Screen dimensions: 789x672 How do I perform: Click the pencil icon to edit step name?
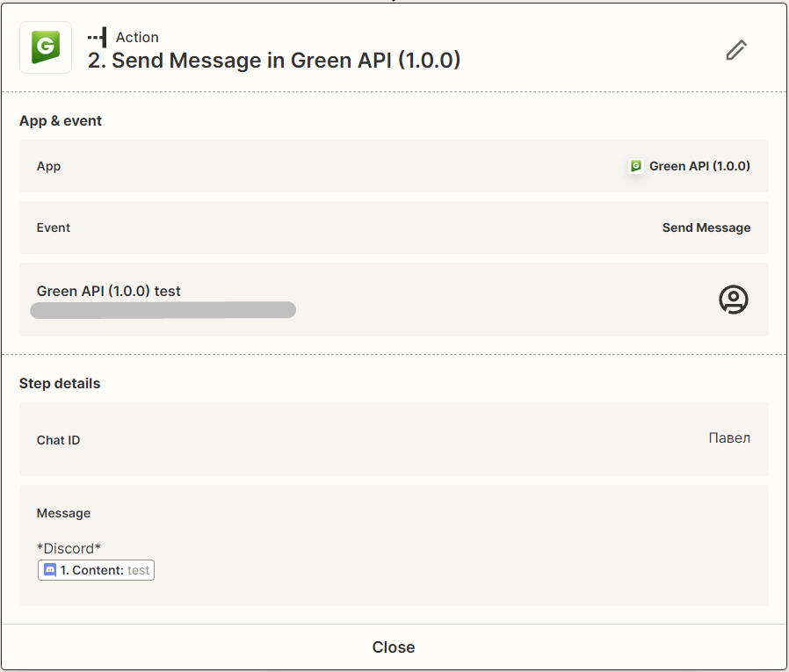click(736, 50)
